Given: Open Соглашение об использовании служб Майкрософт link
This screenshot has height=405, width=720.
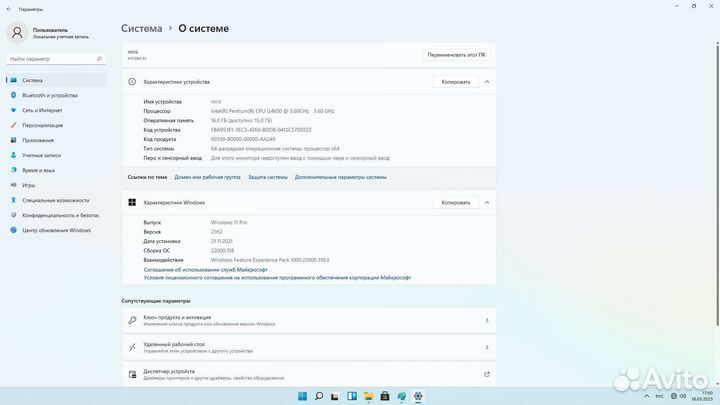Looking at the screenshot, I should click(x=205, y=270).
